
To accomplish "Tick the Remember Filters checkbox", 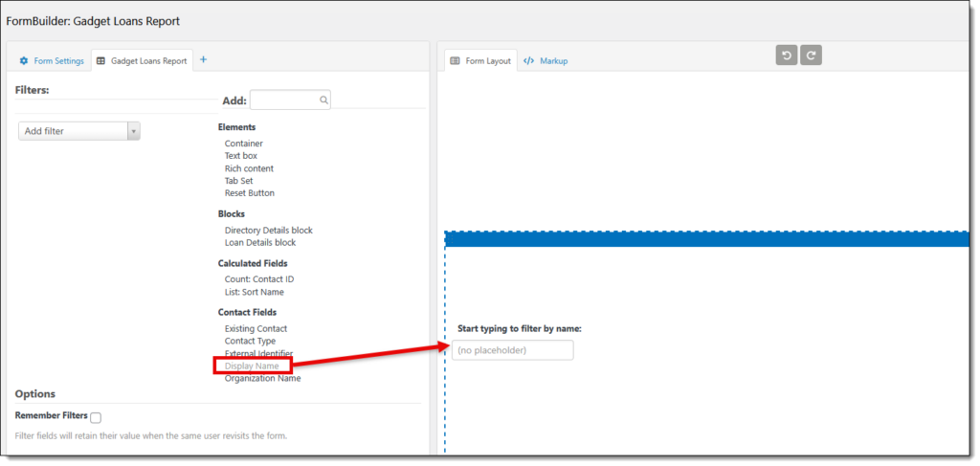I will pyautogui.click(x=96, y=418).
